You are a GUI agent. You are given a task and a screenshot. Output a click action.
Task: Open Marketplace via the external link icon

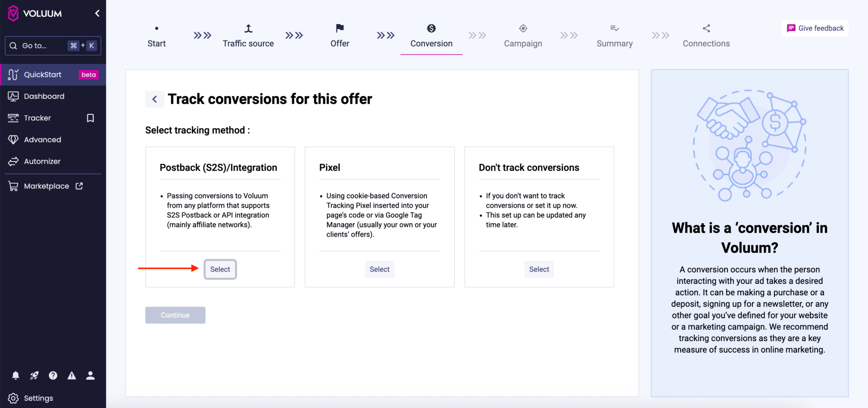coord(80,186)
